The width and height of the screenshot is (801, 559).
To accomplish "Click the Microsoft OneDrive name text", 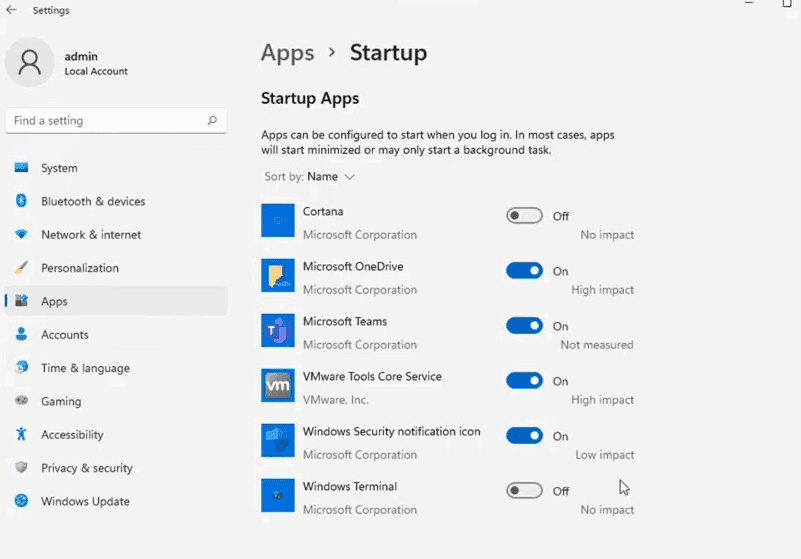I will (353, 266).
